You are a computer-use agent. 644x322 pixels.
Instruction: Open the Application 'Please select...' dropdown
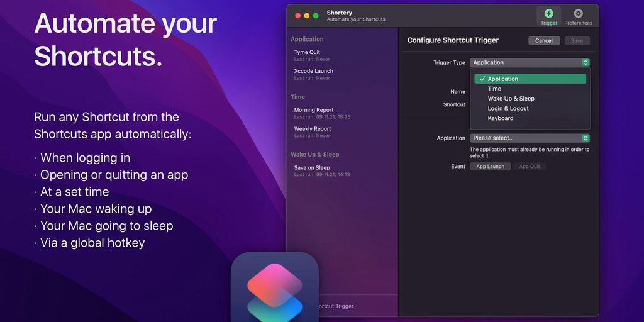pos(530,138)
